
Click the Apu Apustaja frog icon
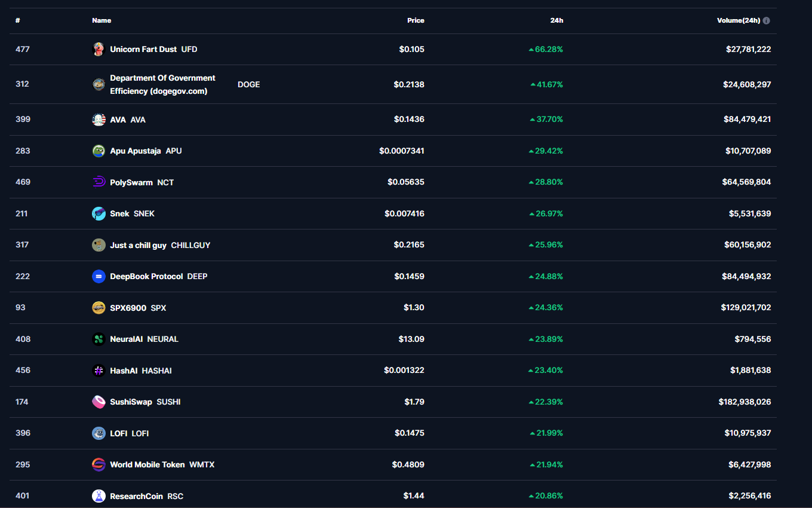pos(99,151)
